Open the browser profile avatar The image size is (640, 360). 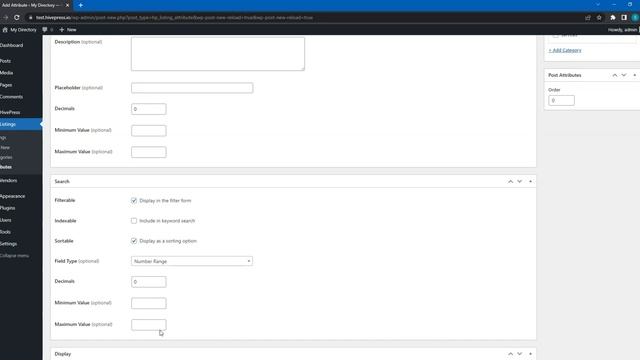[x=635, y=18]
